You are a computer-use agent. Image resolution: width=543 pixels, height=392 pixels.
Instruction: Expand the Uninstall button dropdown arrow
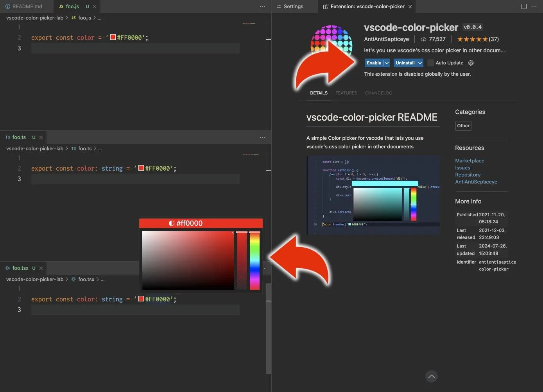pyautogui.click(x=420, y=63)
